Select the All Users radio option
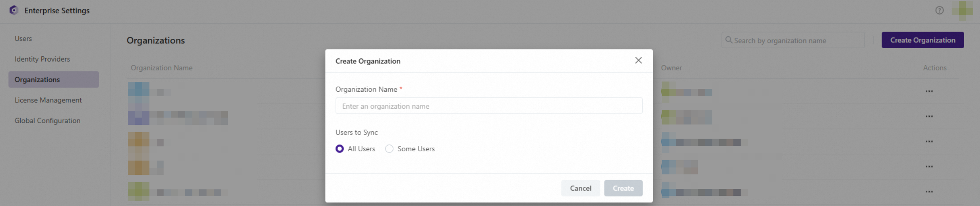 340,149
